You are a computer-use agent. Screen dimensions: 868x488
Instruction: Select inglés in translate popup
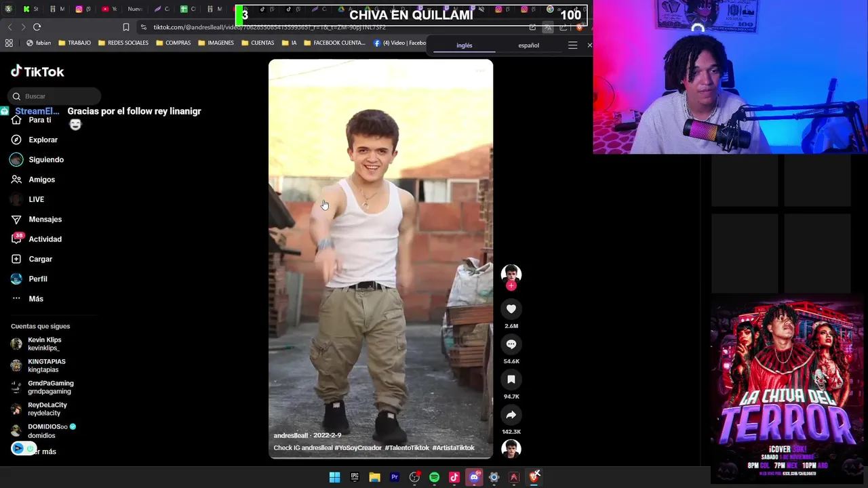click(x=465, y=45)
